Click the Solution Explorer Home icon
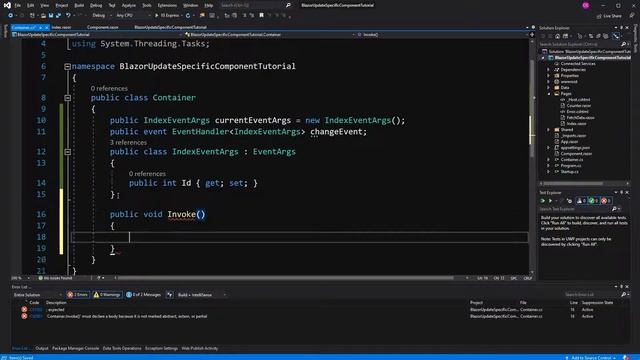This screenshot has height=360, width=640. point(557,36)
